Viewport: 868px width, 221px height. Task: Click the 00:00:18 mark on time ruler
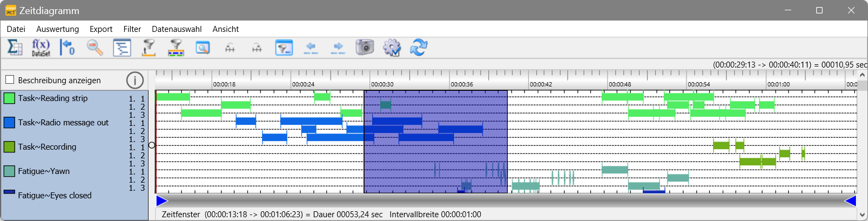point(224,84)
